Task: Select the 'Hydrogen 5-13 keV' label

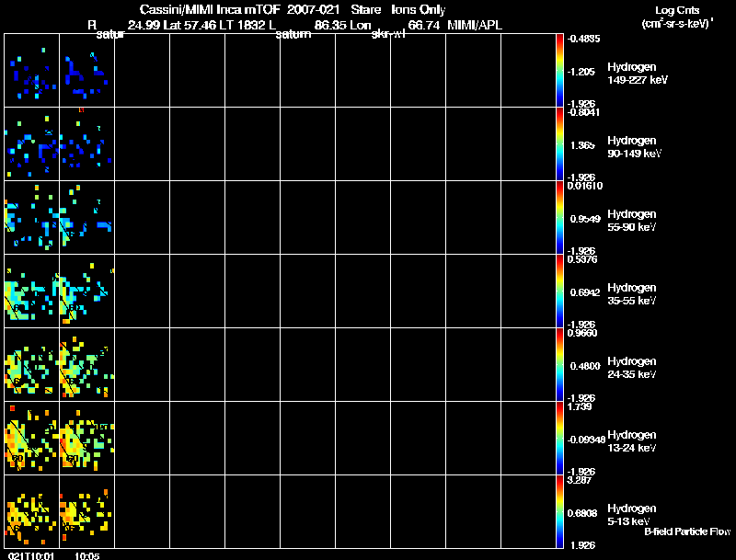Action: click(632, 515)
